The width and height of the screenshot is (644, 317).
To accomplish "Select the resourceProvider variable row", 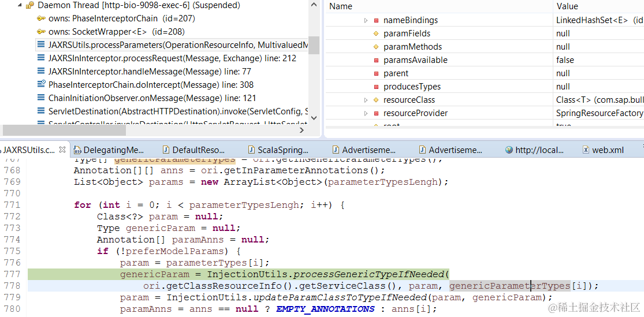I will [x=485, y=113].
